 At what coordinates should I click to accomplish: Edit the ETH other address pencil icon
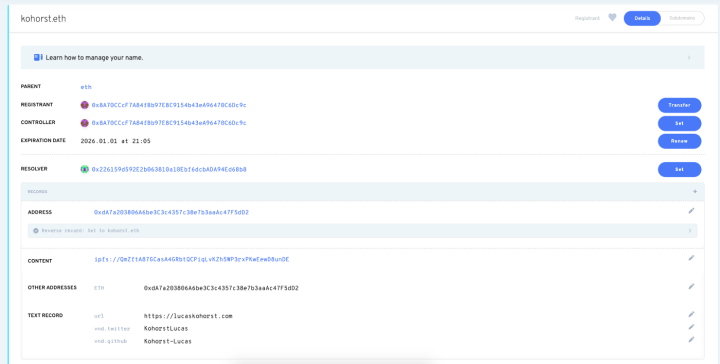(x=691, y=286)
